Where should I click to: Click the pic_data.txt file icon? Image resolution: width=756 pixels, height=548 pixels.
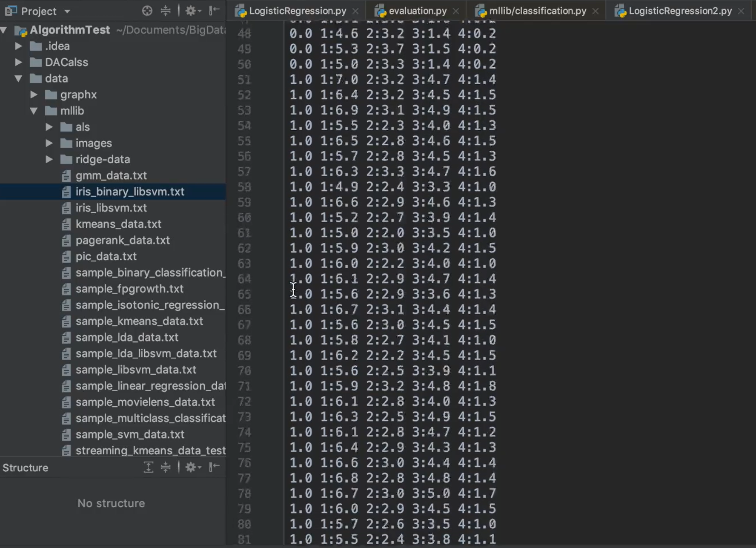pyautogui.click(x=66, y=256)
